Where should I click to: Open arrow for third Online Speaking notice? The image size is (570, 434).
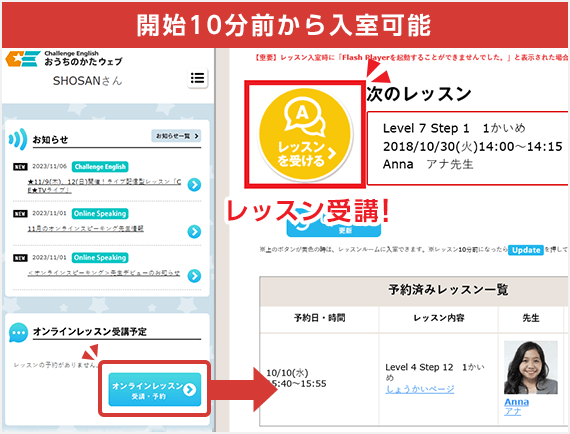pos(194,276)
